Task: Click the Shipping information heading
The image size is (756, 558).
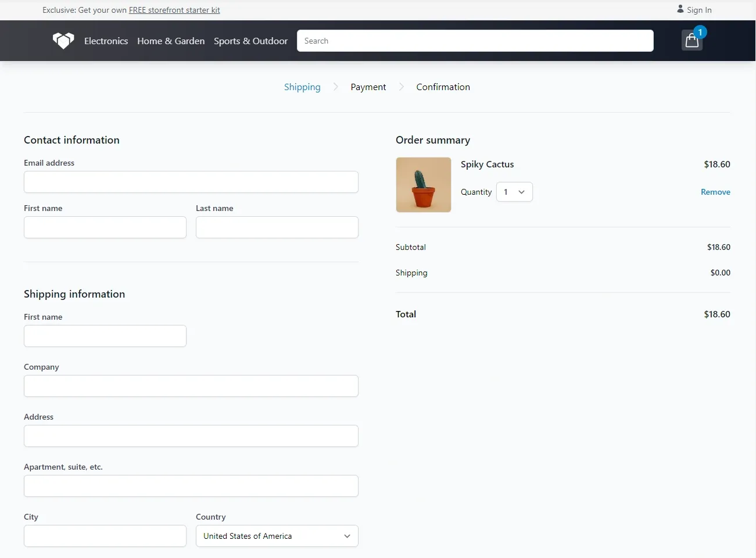Action: [74, 294]
